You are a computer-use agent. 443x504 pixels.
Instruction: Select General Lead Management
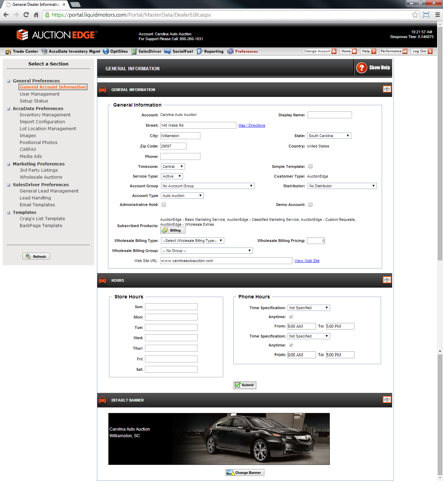point(49,191)
